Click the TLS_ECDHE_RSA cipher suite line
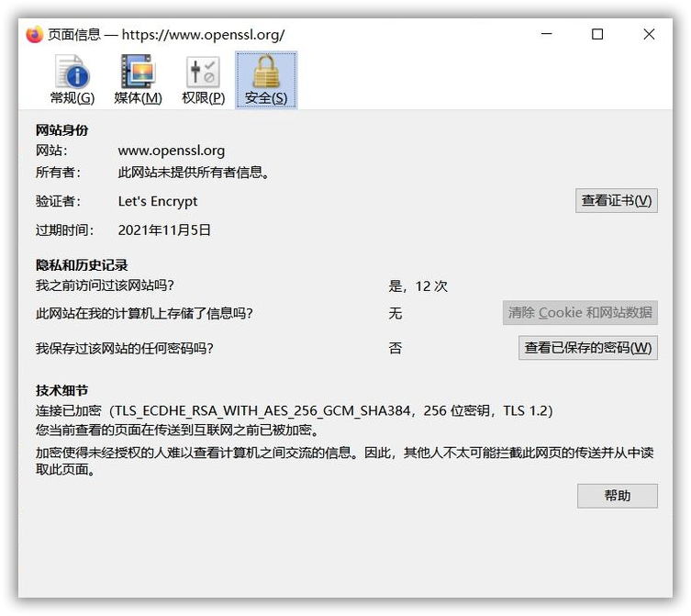691x616 pixels. tap(294, 411)
